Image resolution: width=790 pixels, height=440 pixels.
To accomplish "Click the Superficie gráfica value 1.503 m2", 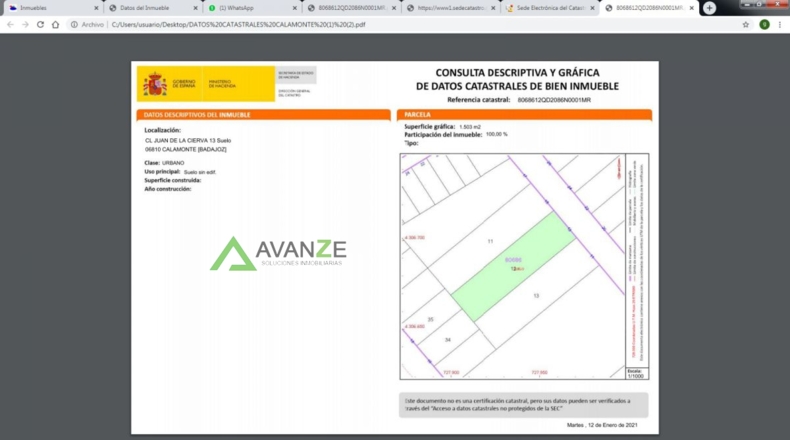I will point(470,127).
